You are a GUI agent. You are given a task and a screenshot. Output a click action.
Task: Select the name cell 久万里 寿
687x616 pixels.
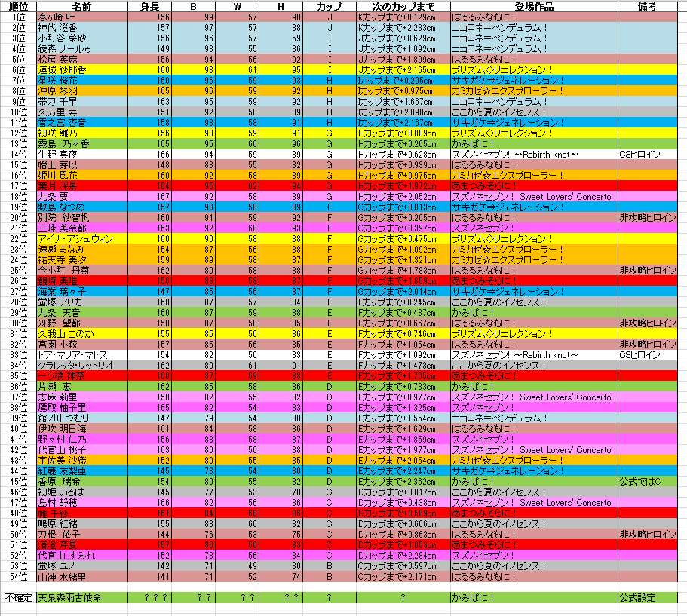click(x=82, y=112)
